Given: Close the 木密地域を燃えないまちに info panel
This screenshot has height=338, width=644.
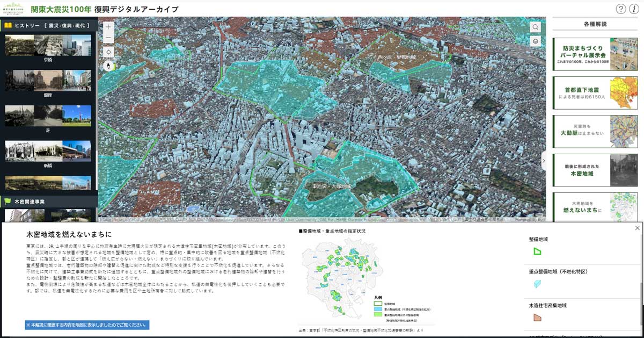Looking at the screenshot, I should [637, 228].
